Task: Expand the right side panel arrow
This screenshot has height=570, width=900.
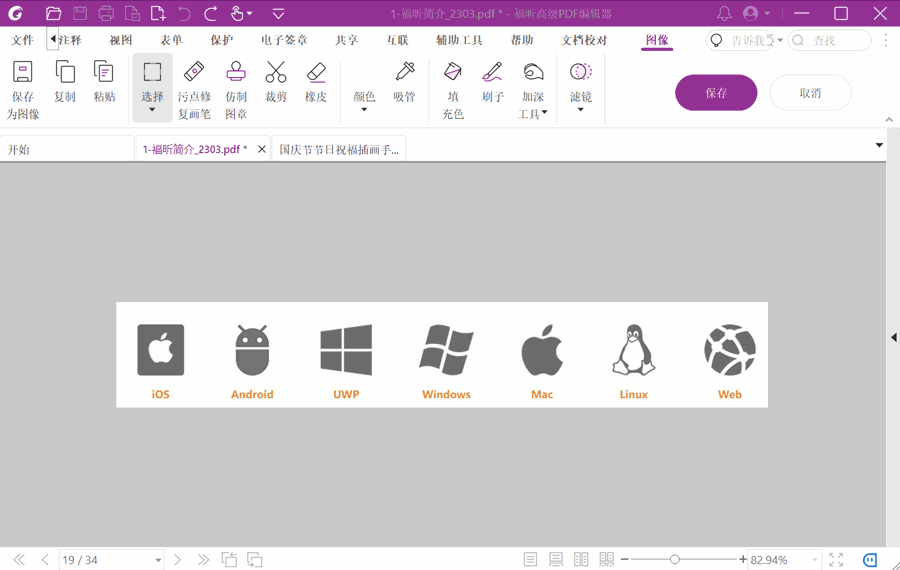Action: [893, 337]
